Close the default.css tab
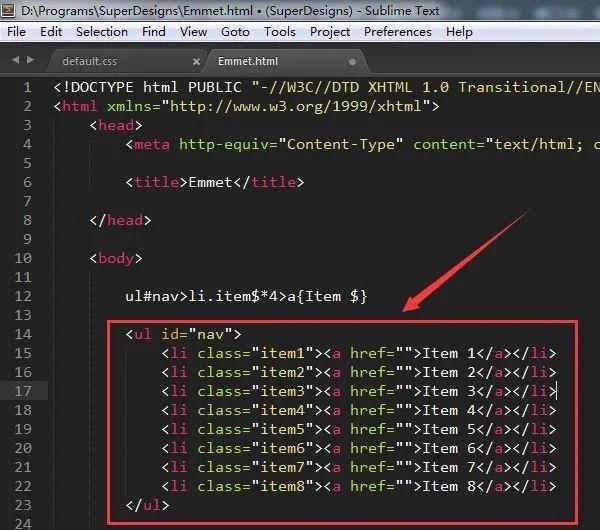Image resolution: width=600 pixels, height=530 pixels. click(196, 62)
